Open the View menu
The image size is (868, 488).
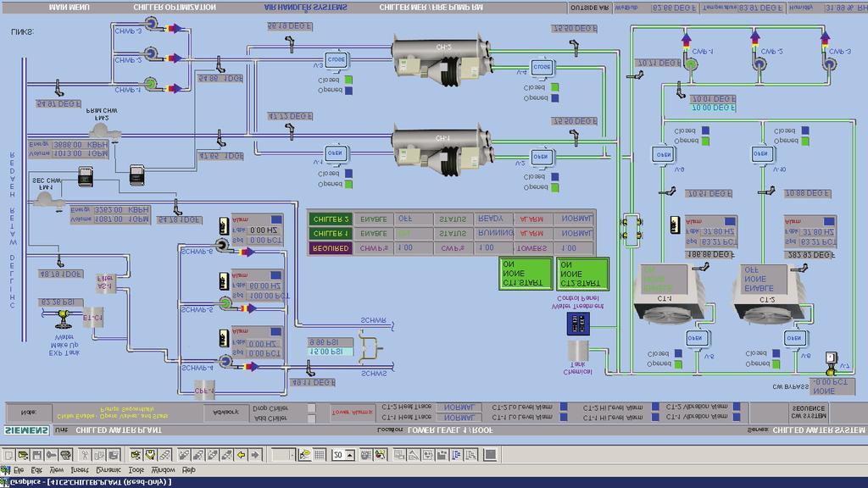tap(57, 469)
